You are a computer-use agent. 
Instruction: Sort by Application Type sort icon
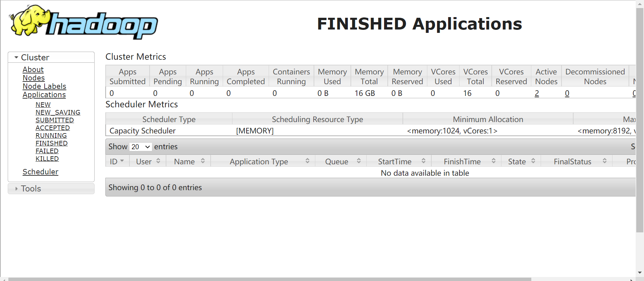pyautogui.click(x=308, y=161)
